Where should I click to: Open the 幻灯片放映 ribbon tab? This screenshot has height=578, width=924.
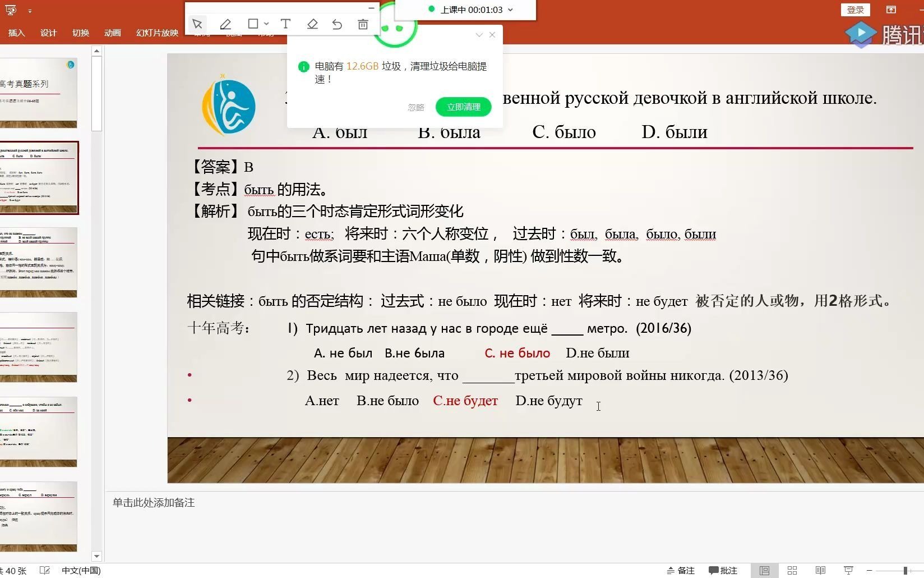[x=157, y=33]
